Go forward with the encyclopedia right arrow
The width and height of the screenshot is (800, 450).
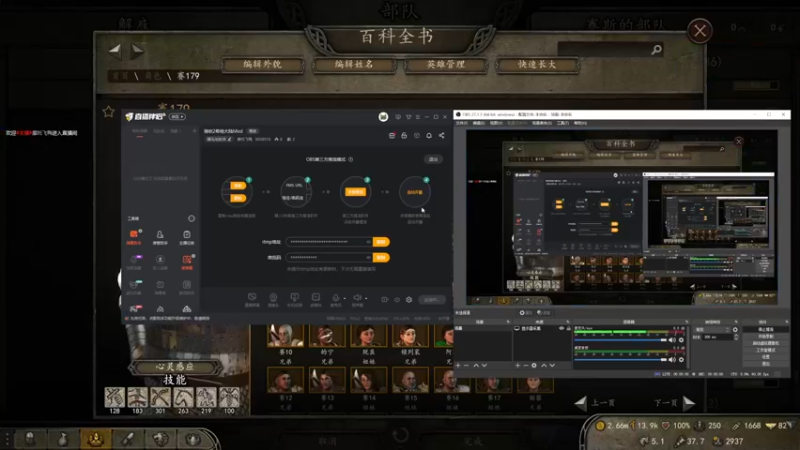(x=137, y=51)
